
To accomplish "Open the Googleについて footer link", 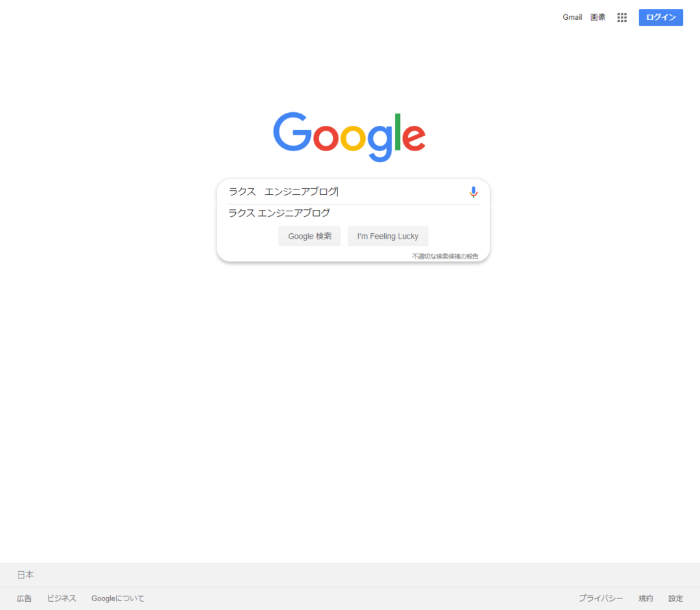I will pyautogui.click(x=118, y=598).
